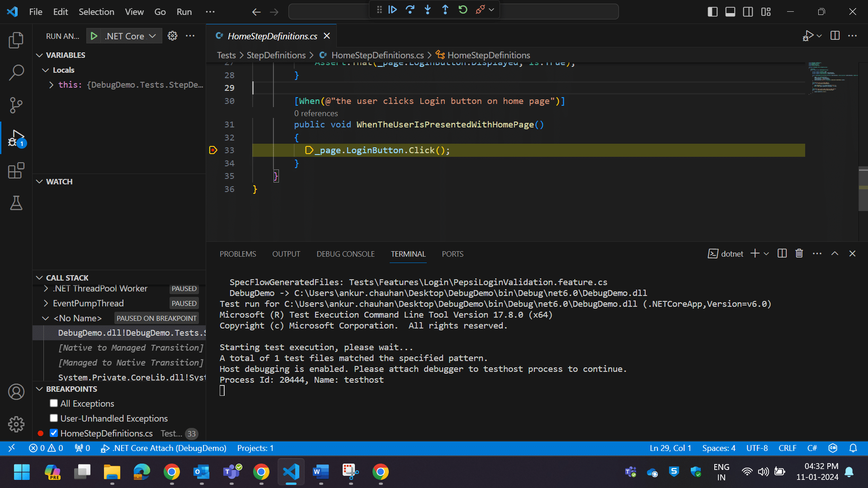
Task: Open launch.json with the gear icon
Action: [x=172, y=36]
